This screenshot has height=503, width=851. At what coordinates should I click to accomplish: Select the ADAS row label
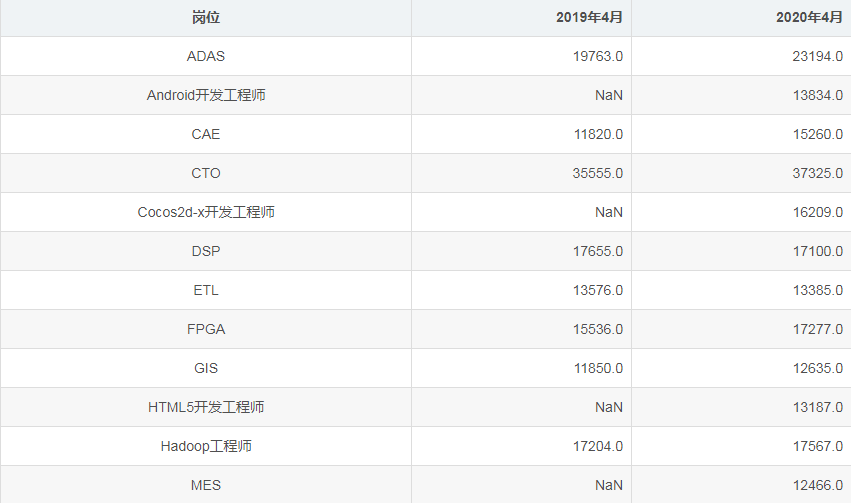206,57
